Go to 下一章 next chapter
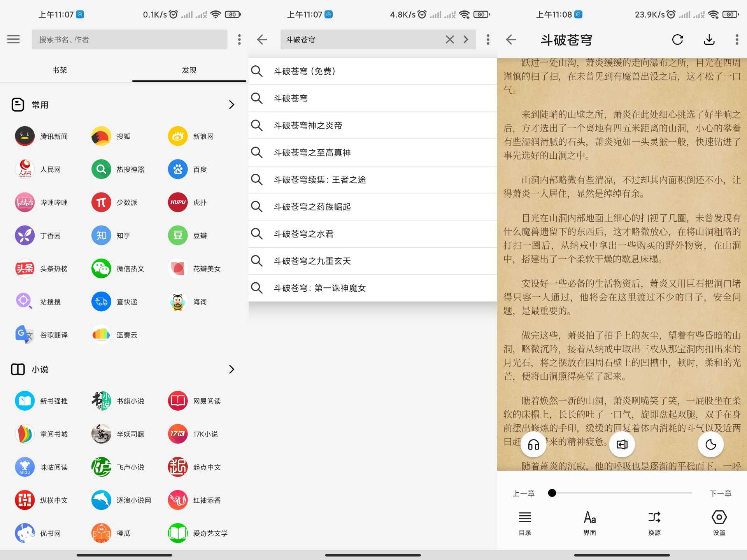 click(721, 493)
